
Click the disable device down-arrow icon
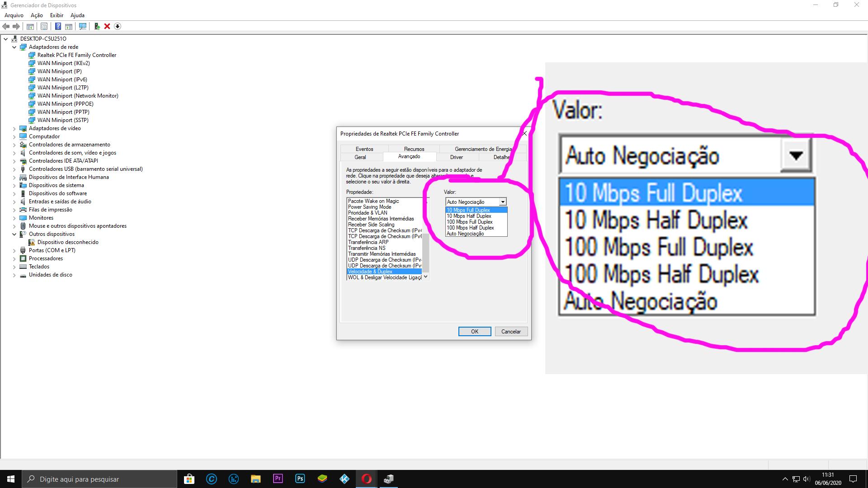(x=118, y=26)
